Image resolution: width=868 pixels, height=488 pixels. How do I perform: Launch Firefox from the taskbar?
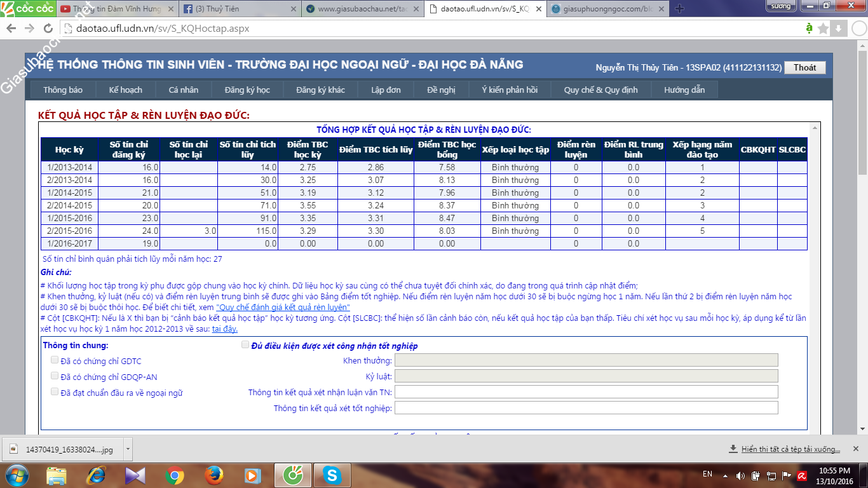click(x=214, y=475)
